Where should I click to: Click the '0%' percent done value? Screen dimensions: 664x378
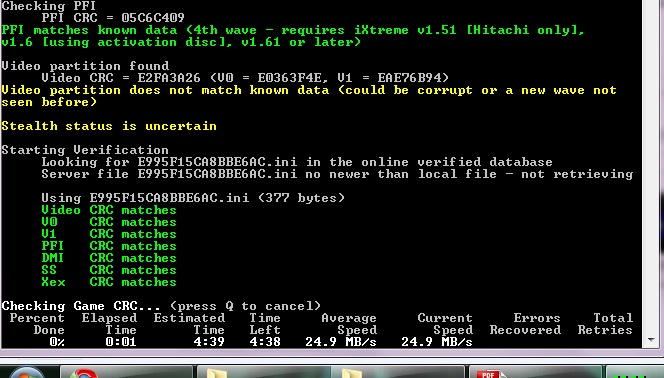click(57, 342)
